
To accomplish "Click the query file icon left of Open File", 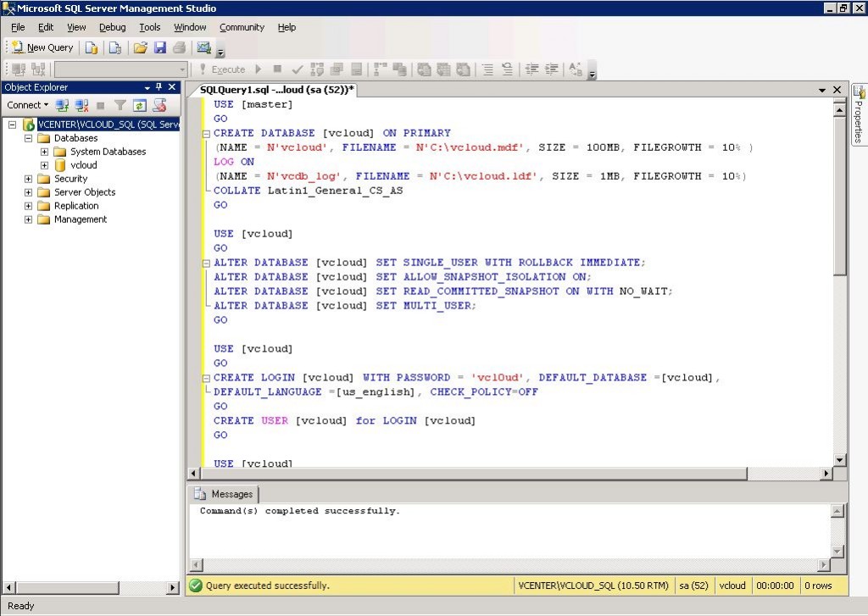I will tap(115, 48).
